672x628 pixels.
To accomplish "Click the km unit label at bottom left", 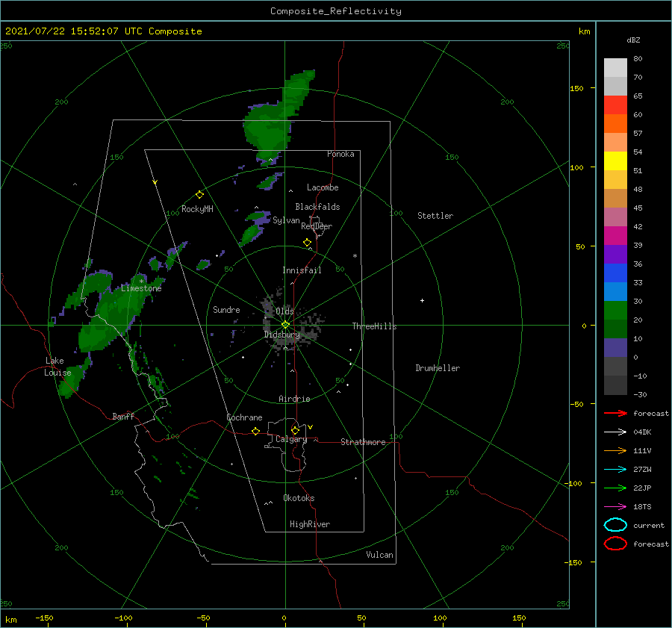I will click(x=10, y=620).
